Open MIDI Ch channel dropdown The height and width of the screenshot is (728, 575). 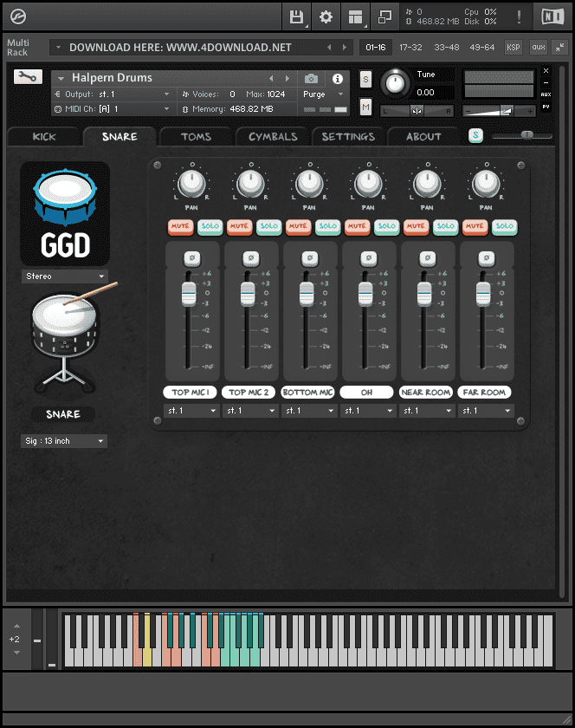[113, 109]
